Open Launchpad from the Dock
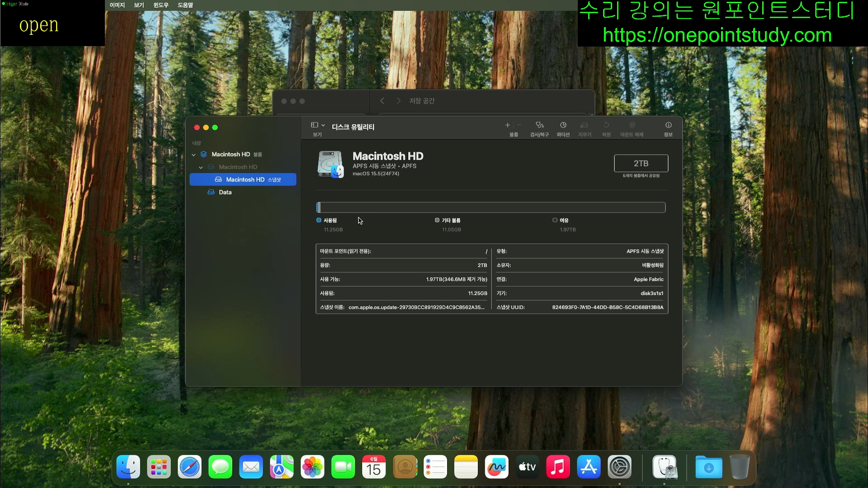Viewport: 868px width, 488px height. (159, 467)
